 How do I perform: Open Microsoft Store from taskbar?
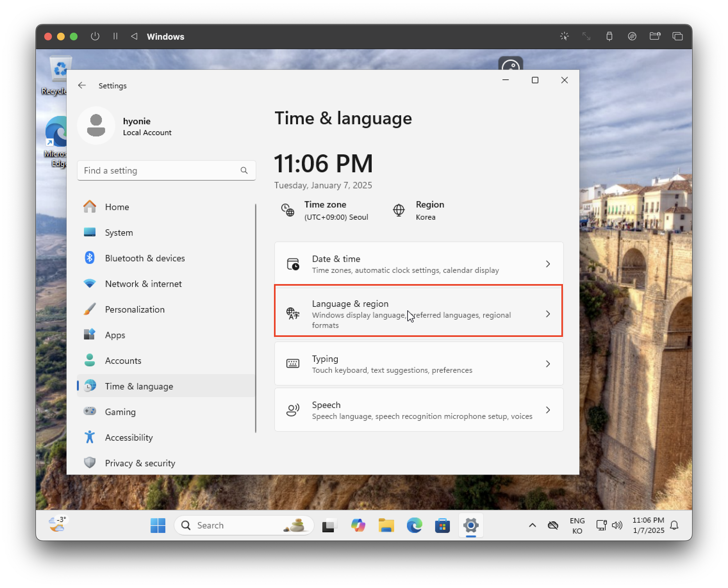point(442,525)
